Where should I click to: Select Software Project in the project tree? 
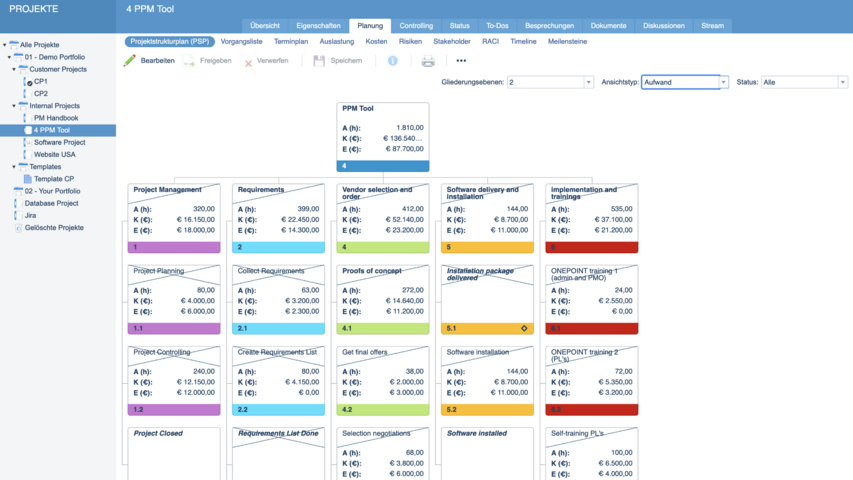tap(59, 143)
